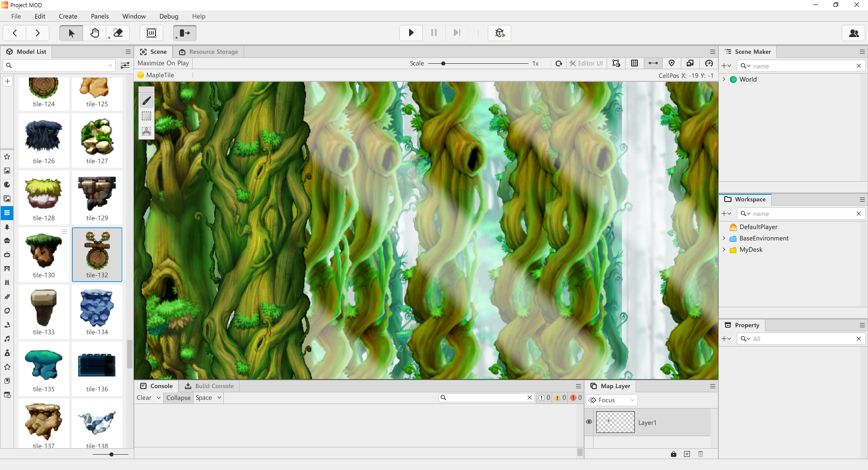The image size is (868, 470).
Task: Select the tile brush paint tool
Action: [146, 101]
